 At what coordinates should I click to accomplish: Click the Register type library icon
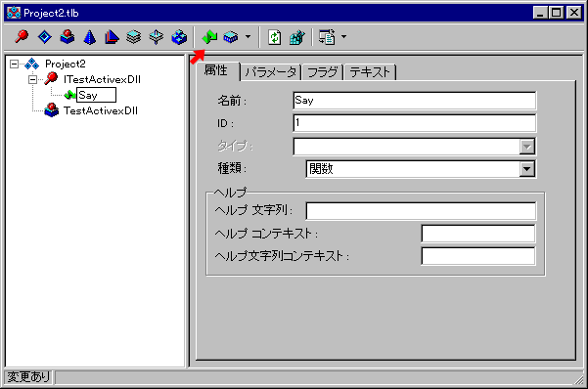click(x=297, y=37)
